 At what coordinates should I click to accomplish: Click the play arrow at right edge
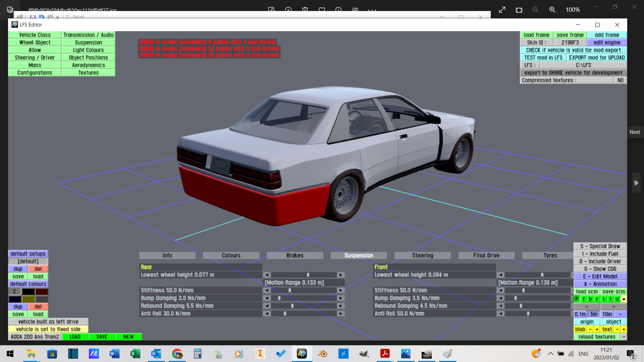(x=636, y=183)
